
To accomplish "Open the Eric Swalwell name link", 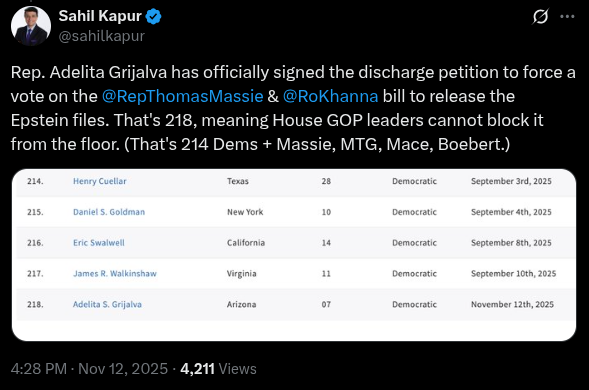I will click(99, 243).
